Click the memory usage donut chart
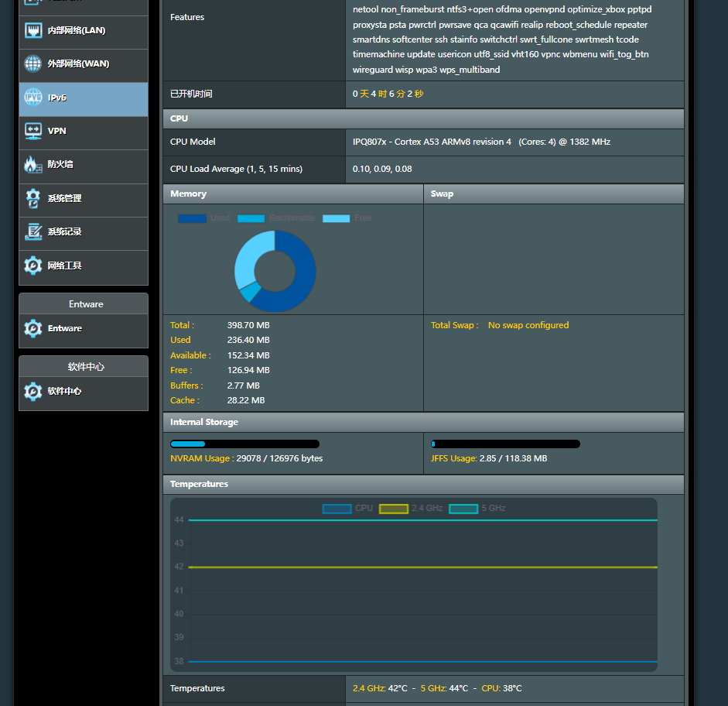Viewport: 728px width, 706px height. point(275,271)
